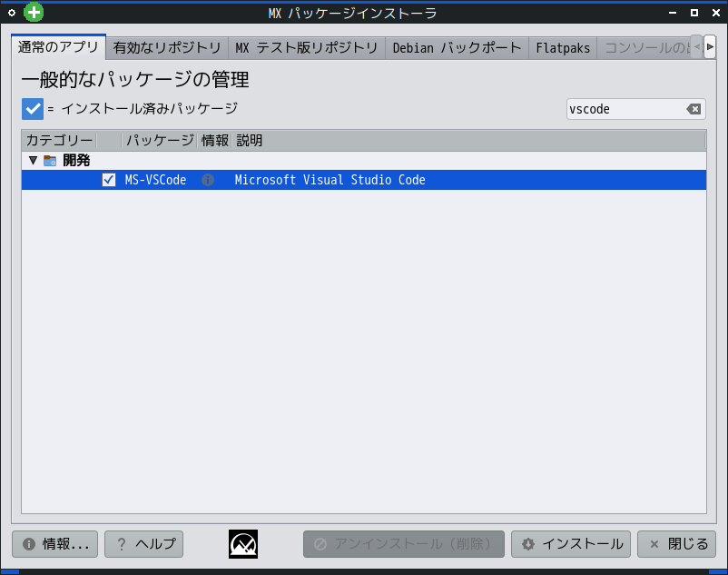
Task: Click the window menu icon at titlebar left
Action: coord(12,12)
